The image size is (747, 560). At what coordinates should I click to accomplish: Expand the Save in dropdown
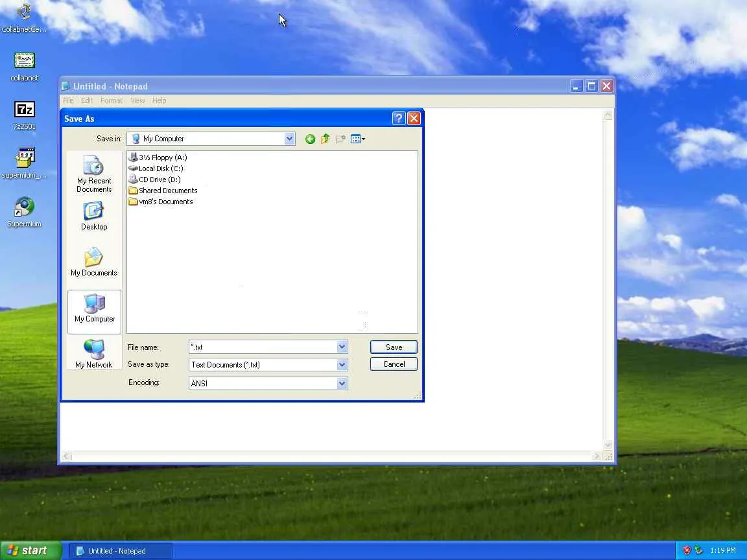289,139
